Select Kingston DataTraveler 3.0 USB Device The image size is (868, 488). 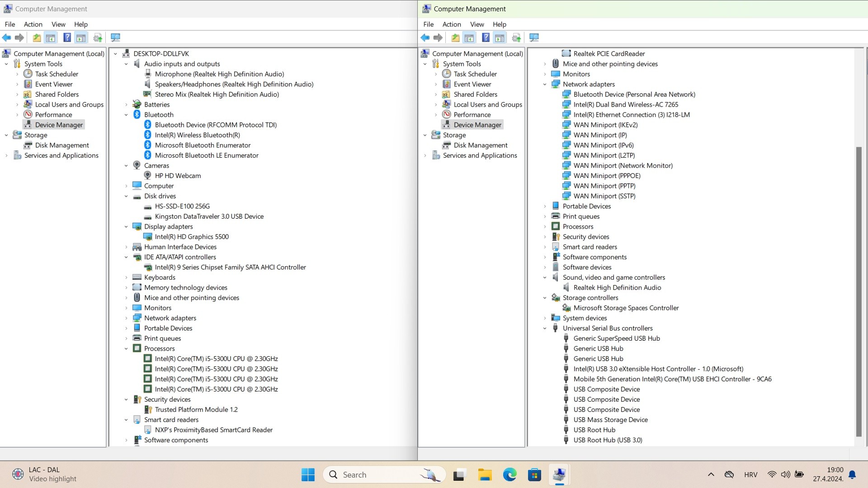pyautogui.click(x=209, y=216)
